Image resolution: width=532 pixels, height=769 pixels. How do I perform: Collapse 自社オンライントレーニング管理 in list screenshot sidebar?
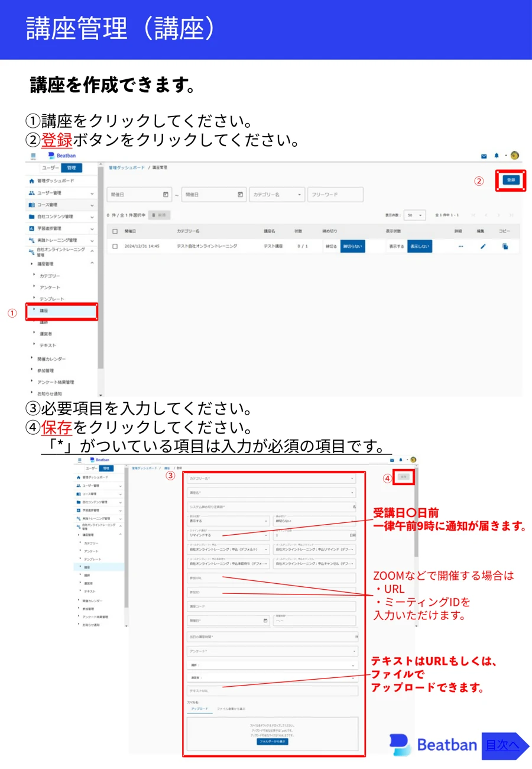(92, 252)
